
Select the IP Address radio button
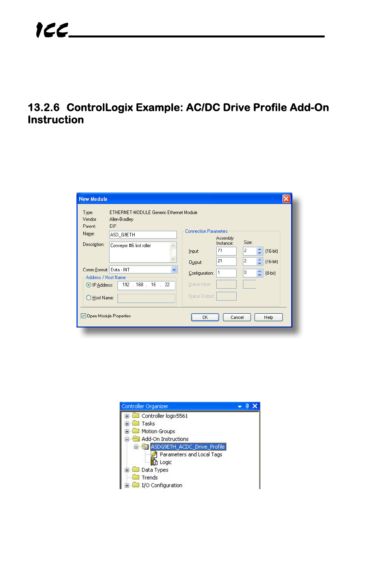click(88, 285)
